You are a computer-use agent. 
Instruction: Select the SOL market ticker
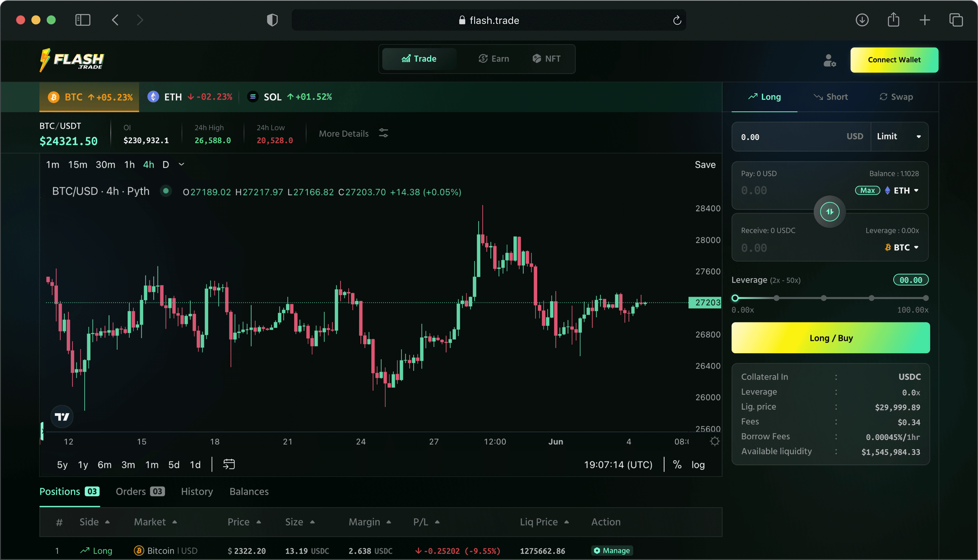pos(290,97)
